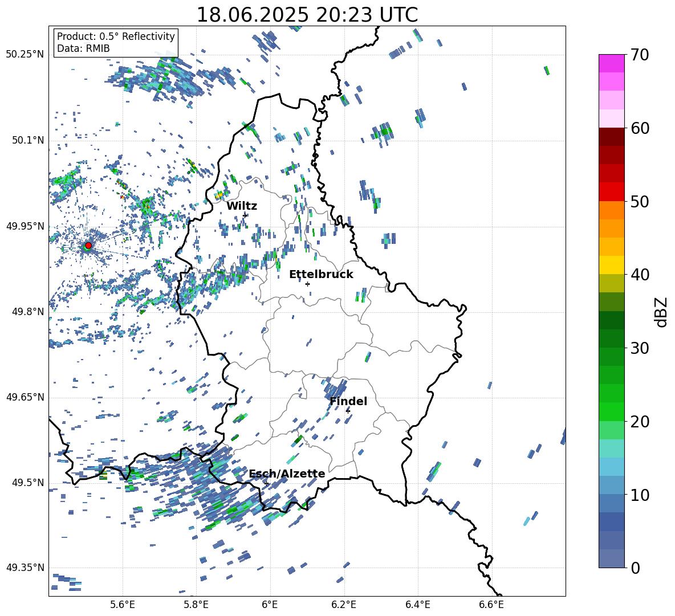Click the yellow colorbar segment at 40

coord(612,265)
